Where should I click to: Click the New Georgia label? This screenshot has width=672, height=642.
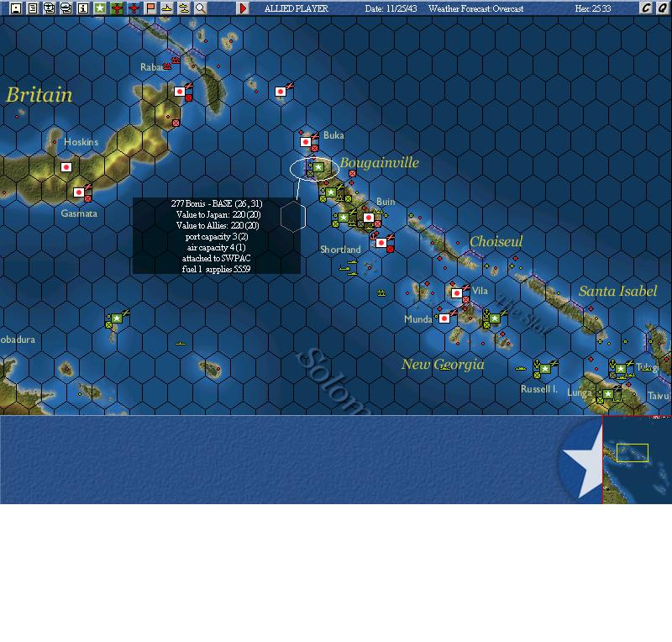coord(443,364)
